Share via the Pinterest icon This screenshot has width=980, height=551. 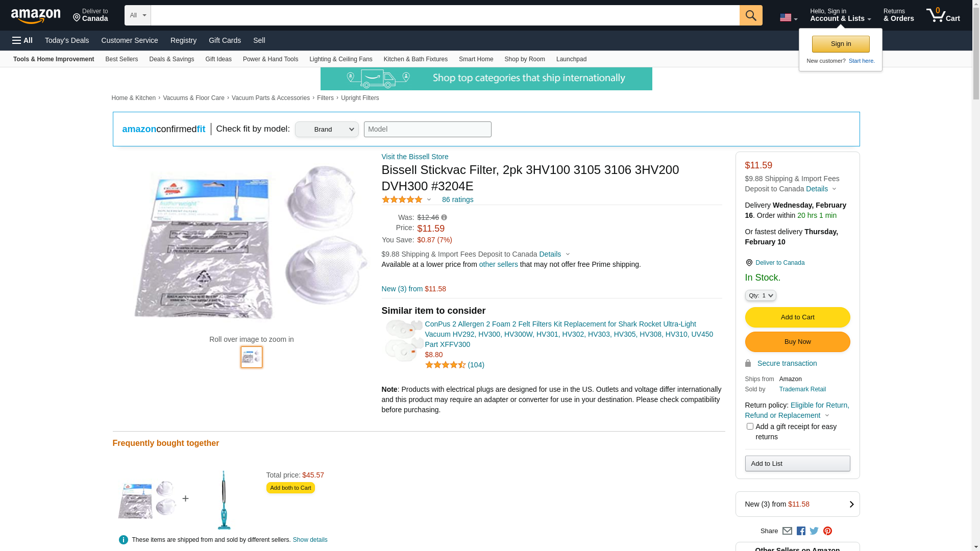point(827,531)
